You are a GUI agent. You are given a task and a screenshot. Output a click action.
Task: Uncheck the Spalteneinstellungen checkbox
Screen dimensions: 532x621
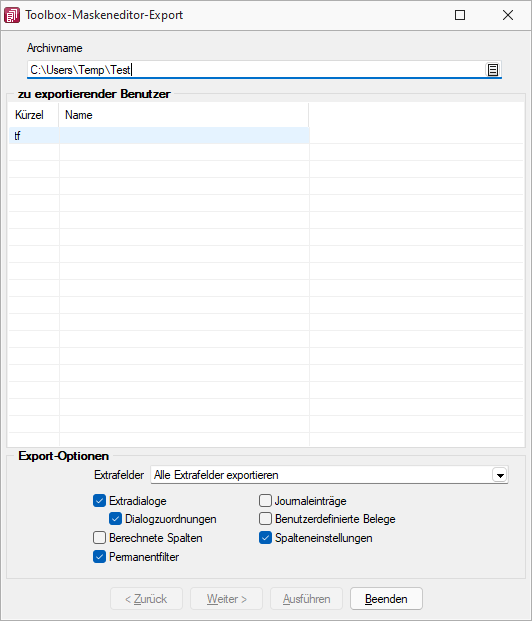[265, 538]
